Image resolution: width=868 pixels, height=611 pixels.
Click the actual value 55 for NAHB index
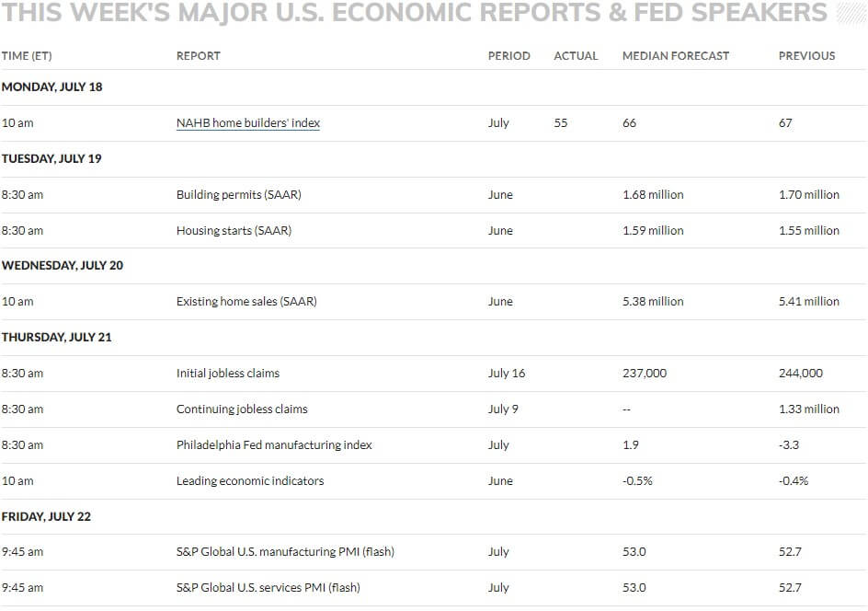pos(561,123)
